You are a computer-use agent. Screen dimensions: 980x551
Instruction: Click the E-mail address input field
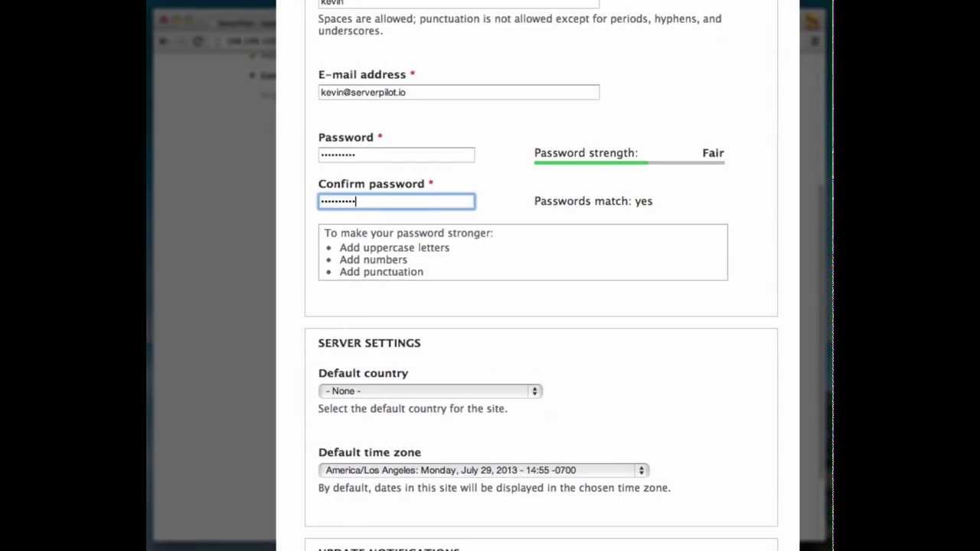click(x=459, y=93)
